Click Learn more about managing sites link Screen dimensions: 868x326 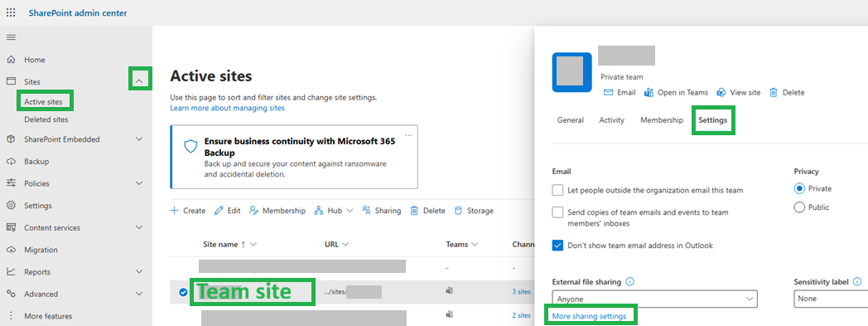click(227, 108)
